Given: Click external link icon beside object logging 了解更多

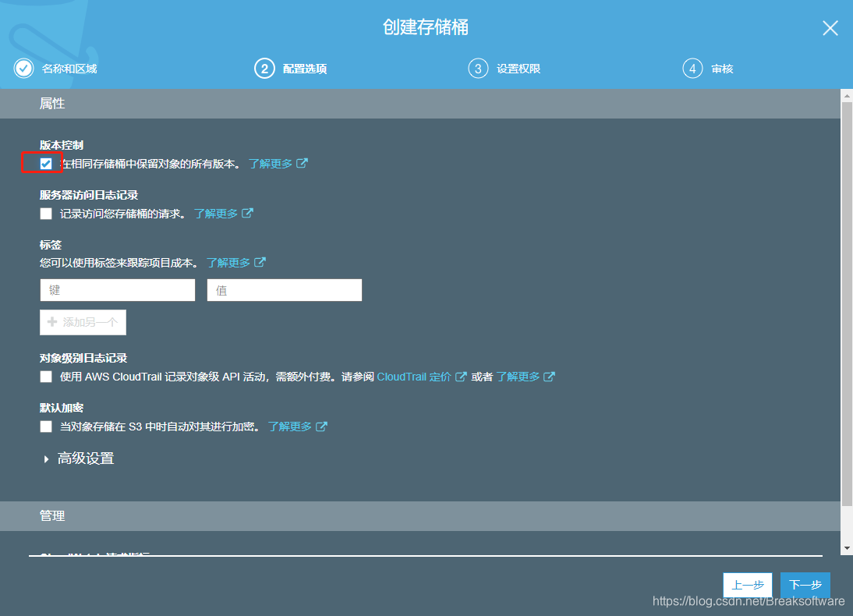Looking at the screenshot, I should 550,377.
